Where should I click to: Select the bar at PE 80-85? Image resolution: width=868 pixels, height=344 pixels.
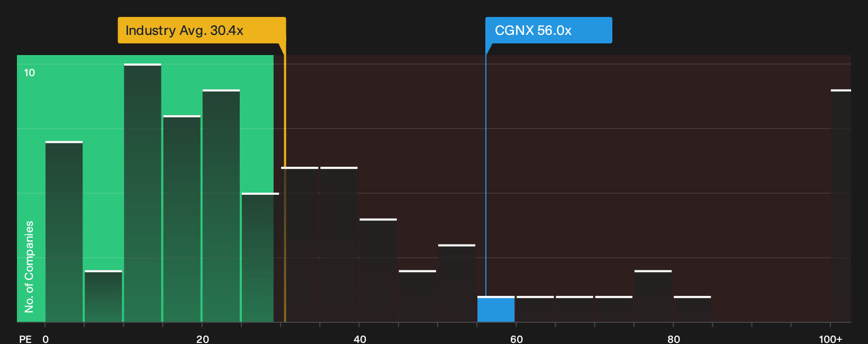click(x=692, y=309)
